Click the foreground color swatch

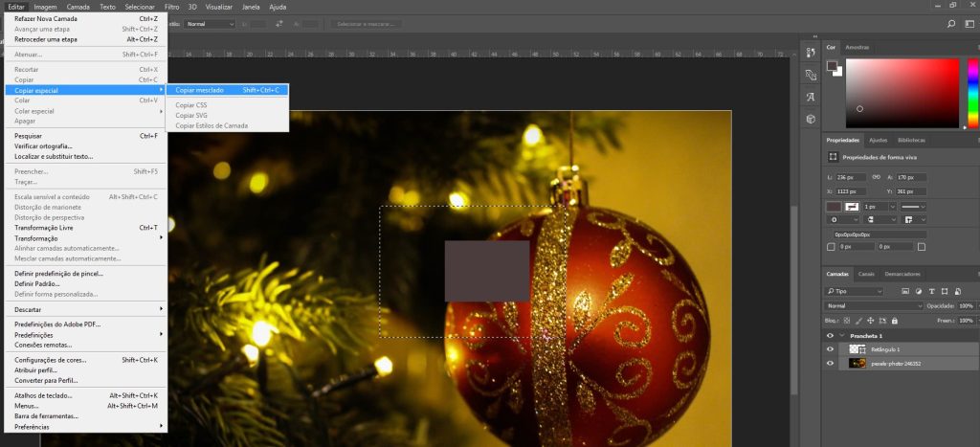pyautogui.click(x=832, y=65)
